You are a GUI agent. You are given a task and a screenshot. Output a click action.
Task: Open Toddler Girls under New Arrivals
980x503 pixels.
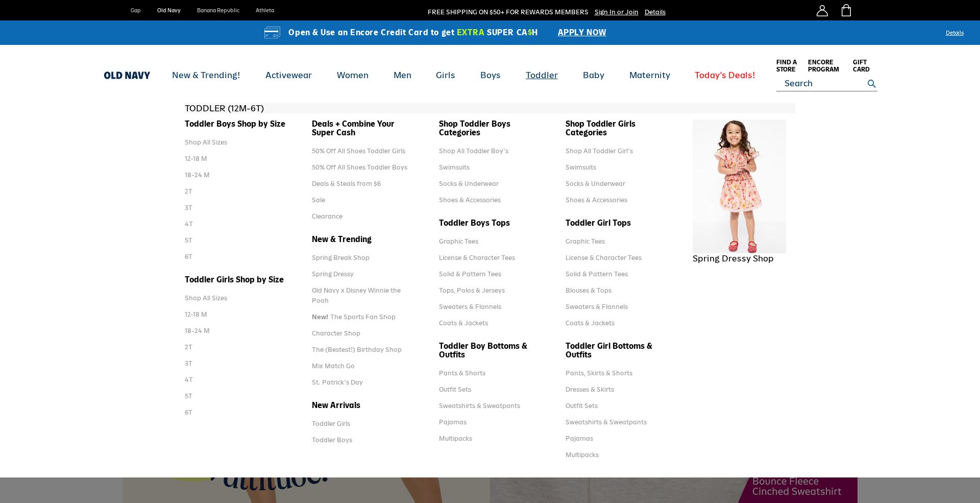[x=331, y=423]
